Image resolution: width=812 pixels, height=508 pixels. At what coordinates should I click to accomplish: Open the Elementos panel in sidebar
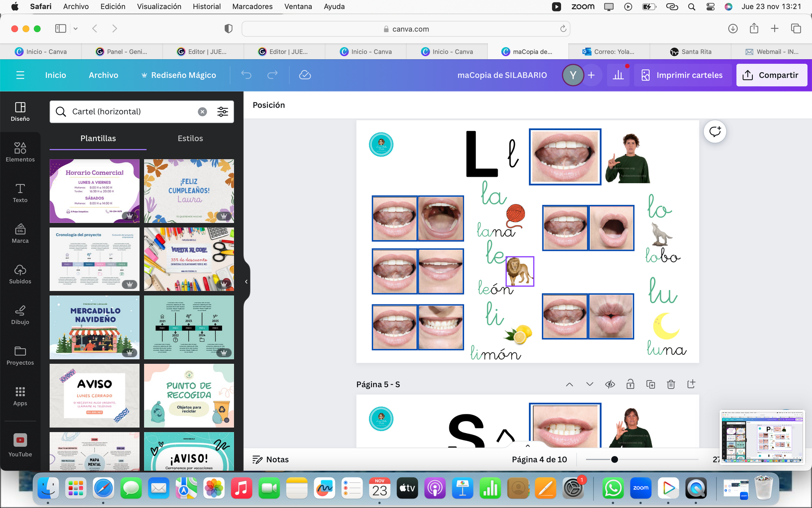(20, 152)
